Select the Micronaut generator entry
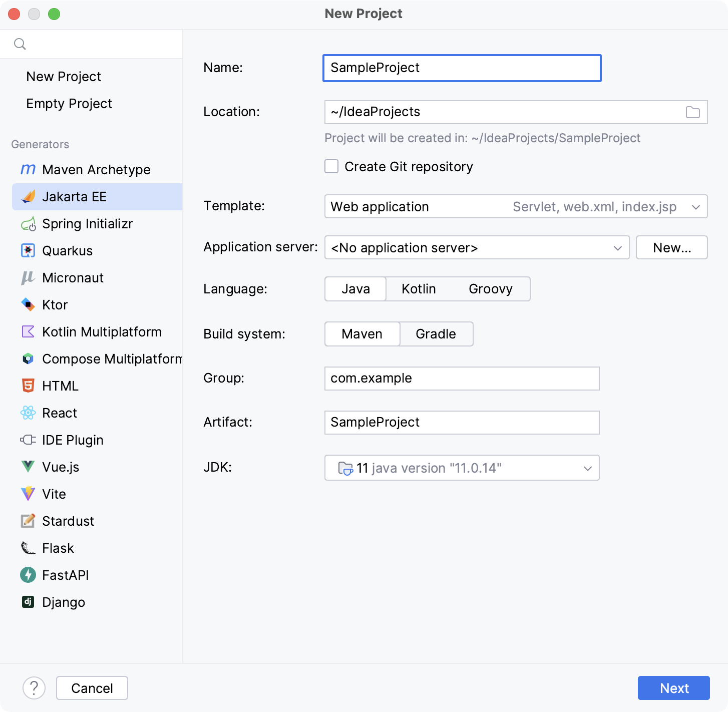Screen dimensions: 728x712 click(x=97, y=277)
